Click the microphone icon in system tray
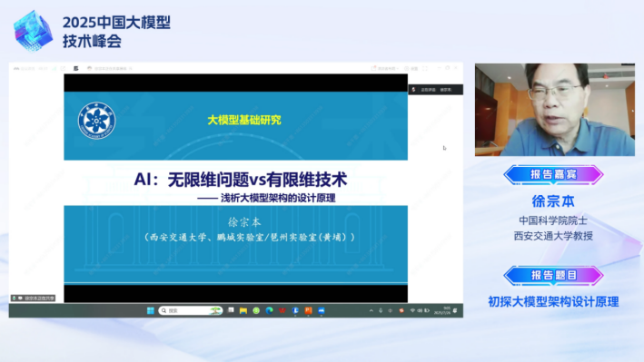This screenshot has width=644, height=362. point(381,310)
